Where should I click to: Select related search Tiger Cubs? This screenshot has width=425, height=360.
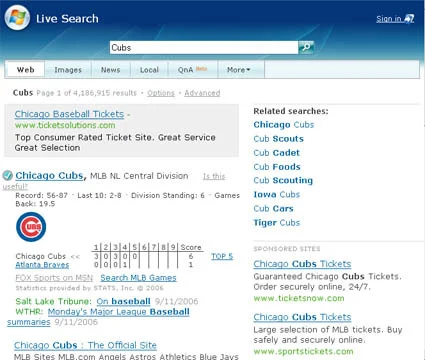[x=277, y=223]
